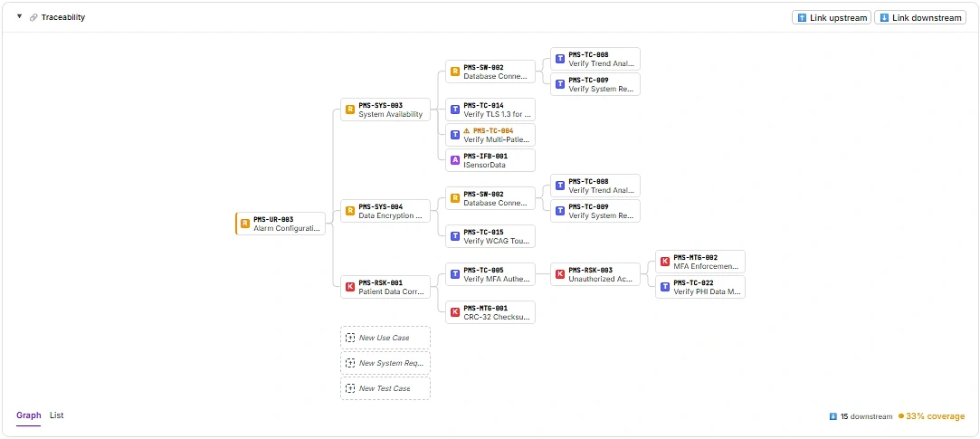Click the 15 downstream indicator

[861, 416]
